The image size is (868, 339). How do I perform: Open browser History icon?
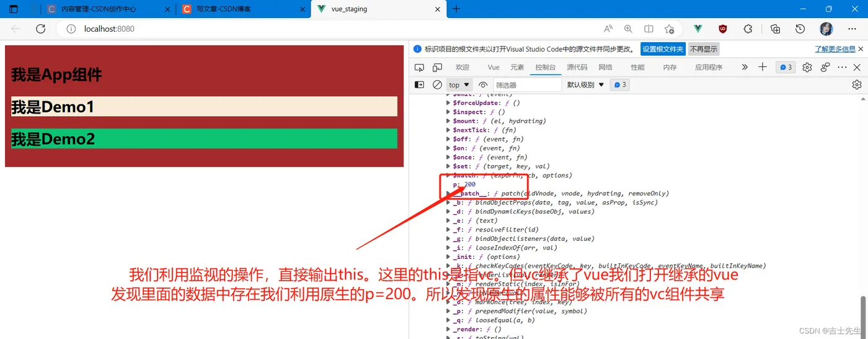pos(800,29)
